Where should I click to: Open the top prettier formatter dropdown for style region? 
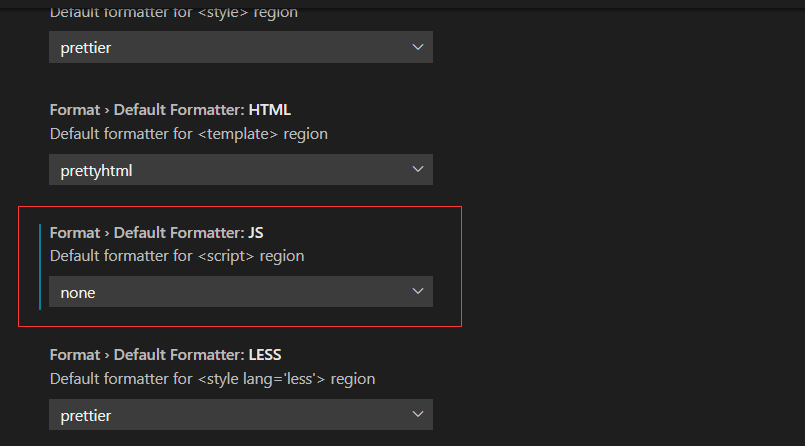(240, 47)
